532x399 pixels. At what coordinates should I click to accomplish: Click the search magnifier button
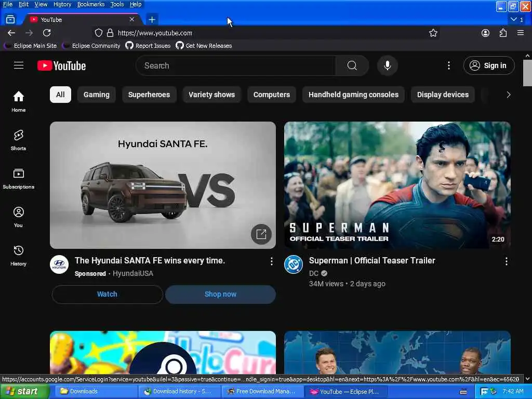tap(352, 65)
